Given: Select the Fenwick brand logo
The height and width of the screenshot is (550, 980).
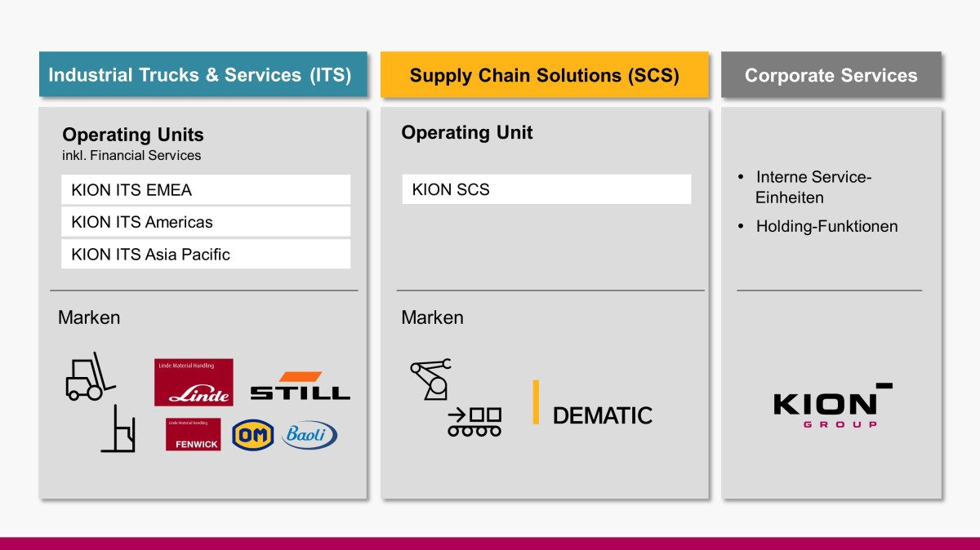Looking at the screenshot, I should click(193, 434).
